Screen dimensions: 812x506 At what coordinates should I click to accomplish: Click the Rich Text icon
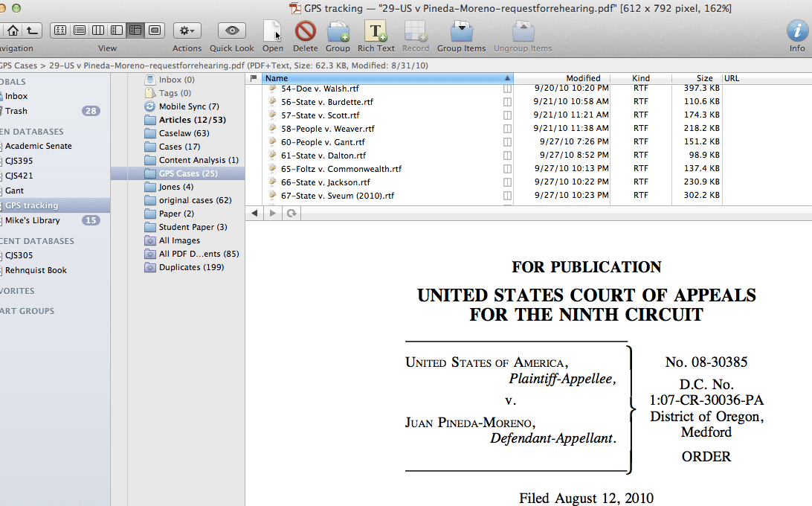click(376, 31)
